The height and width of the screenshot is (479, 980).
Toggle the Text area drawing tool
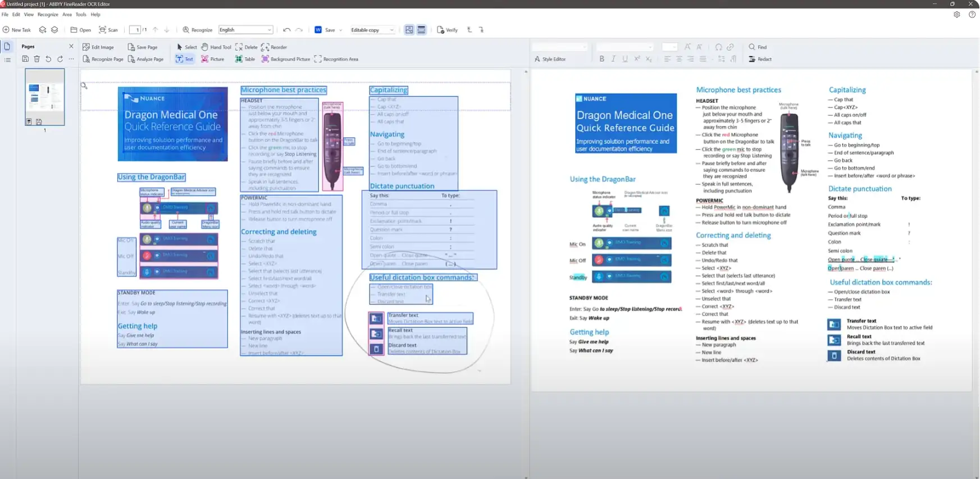[x=184, y=59]
